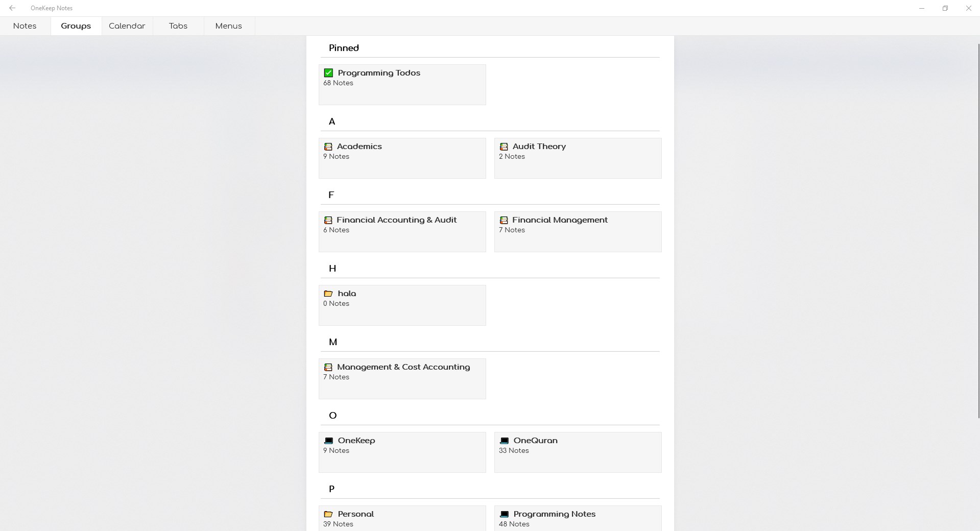Open the Programming Todos group
This screenshot has width=980, height=531.
tap(402, 84)
